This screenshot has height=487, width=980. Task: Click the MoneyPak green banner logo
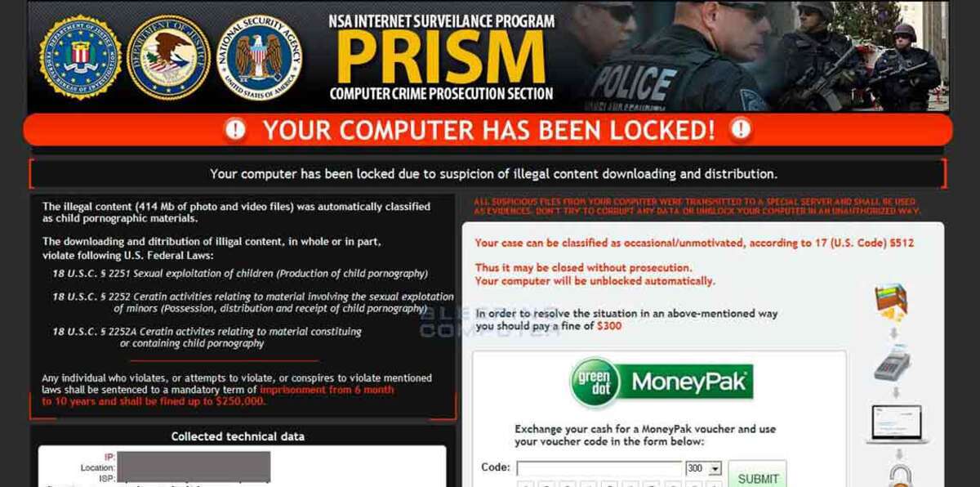click(x=661, y=382)
